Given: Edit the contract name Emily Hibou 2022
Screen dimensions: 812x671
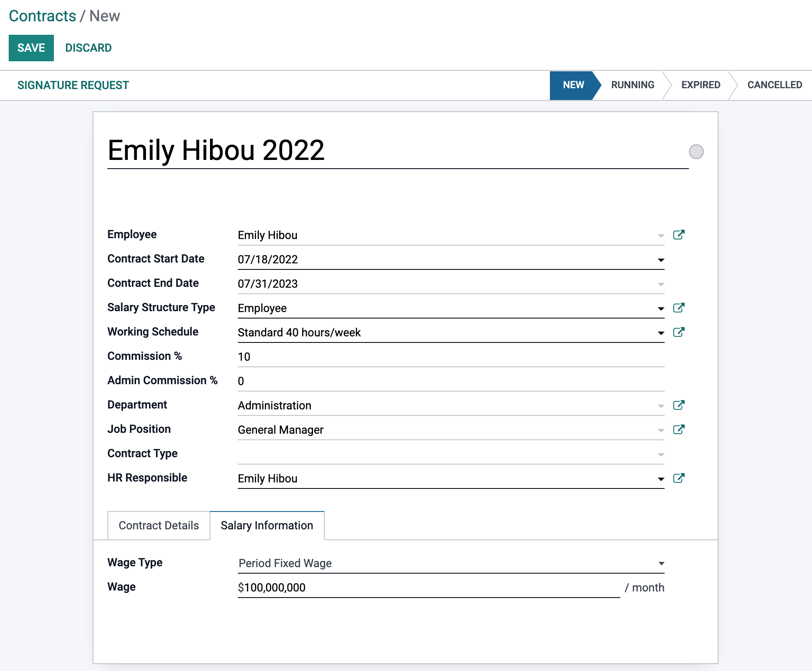Looking at the screenshot, I should pos(398,150).
